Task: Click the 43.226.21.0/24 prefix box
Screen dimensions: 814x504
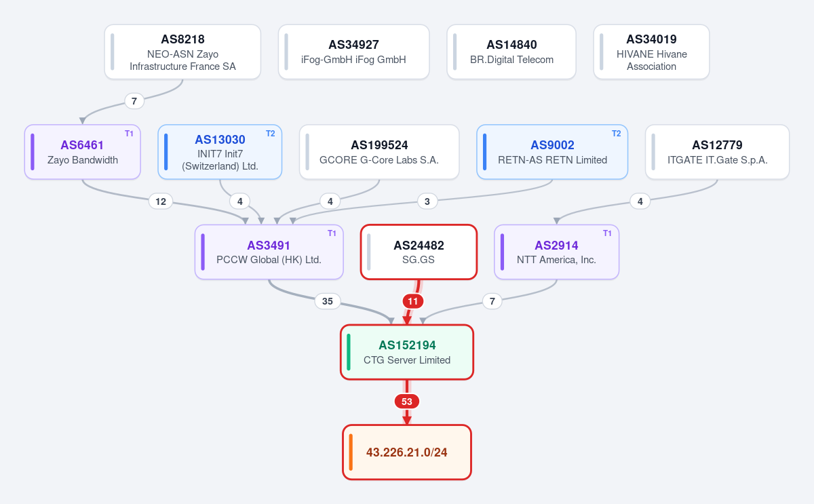Action: [x=407, y=452]
